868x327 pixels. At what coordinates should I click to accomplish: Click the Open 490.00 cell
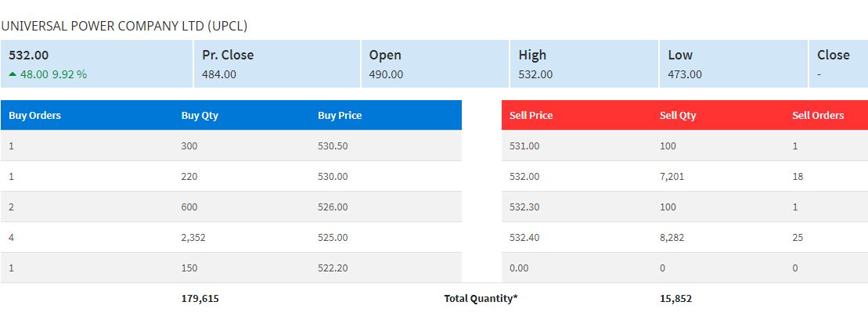[434, 63]
